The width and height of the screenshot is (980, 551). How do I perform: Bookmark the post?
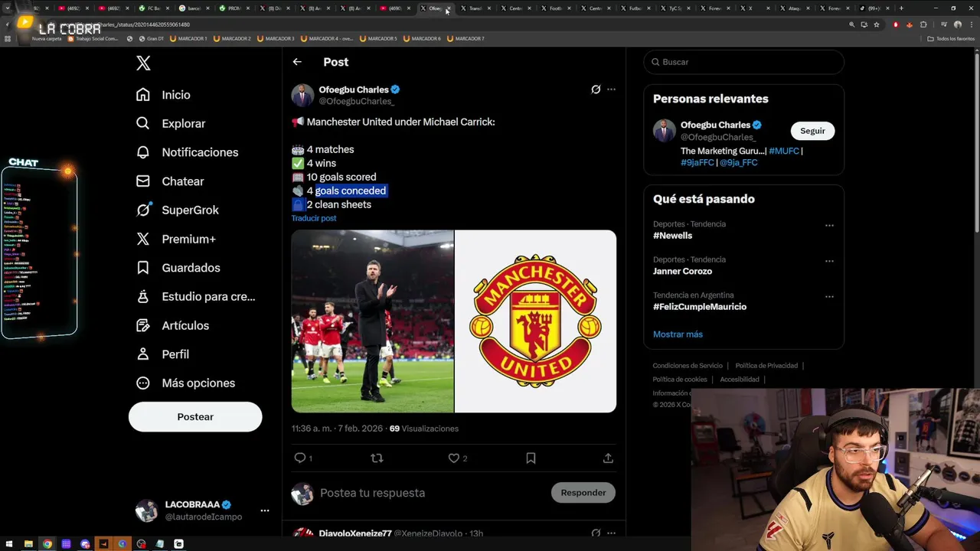click(x=531, y=458)
